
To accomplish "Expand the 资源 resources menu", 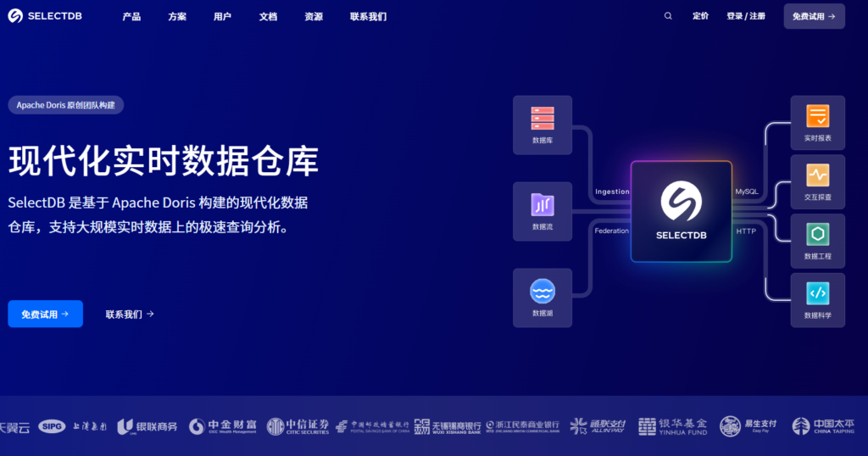I will click(x=314, y=16).
